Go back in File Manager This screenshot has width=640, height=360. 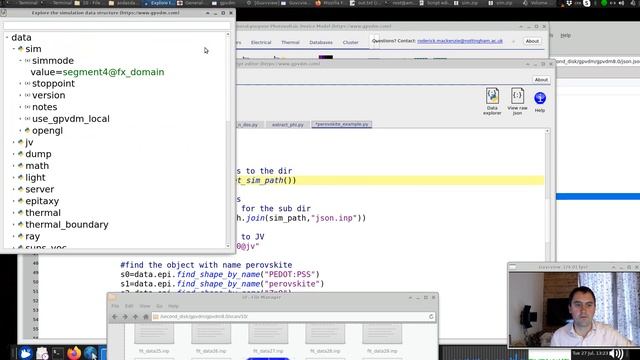coord(115,317)
